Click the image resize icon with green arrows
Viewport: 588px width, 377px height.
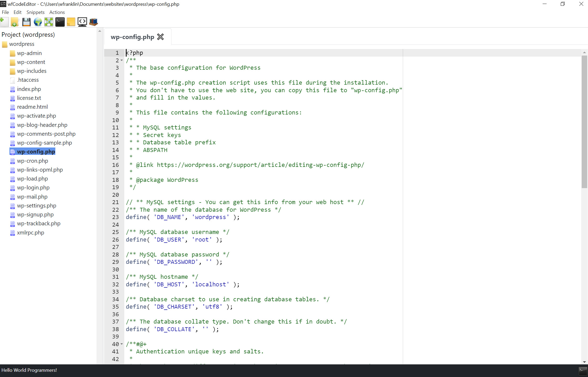pyautogui.click(x=49, y=22)
